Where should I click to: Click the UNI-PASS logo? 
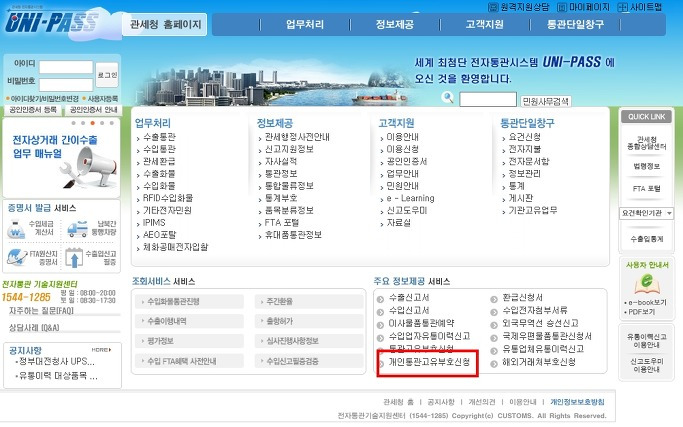tap(51, 22)
